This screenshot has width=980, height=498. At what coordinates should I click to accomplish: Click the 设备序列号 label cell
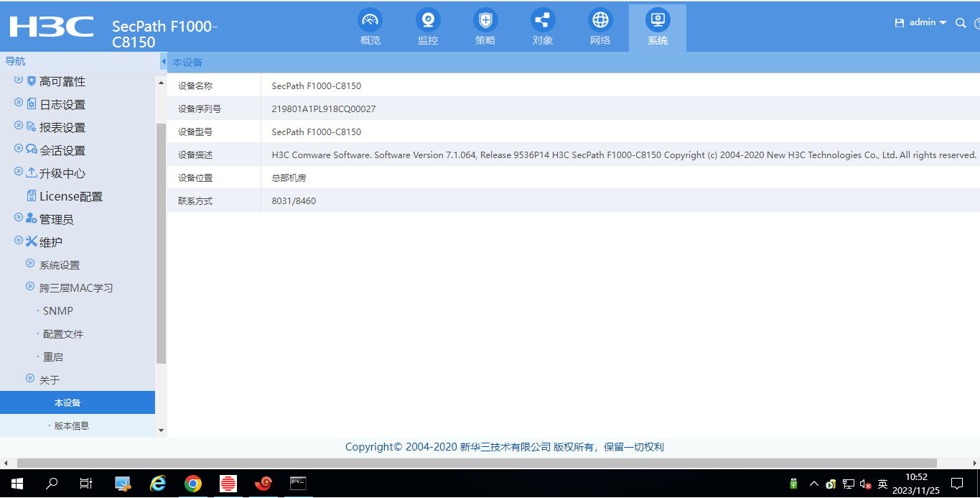pyautogui.click(x=214, y=109)
